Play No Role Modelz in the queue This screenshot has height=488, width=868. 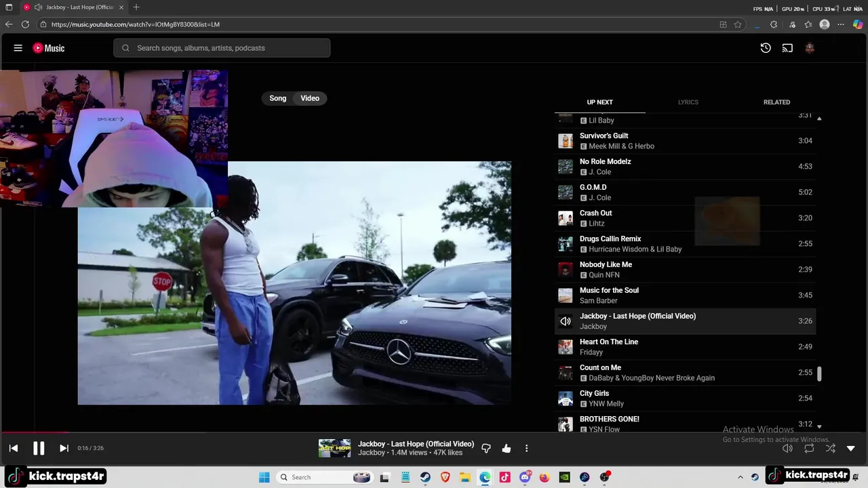685,167
